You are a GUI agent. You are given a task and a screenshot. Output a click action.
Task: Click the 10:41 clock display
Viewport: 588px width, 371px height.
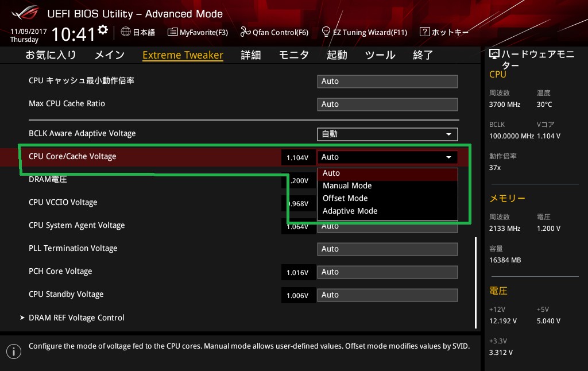click(73, 34)
